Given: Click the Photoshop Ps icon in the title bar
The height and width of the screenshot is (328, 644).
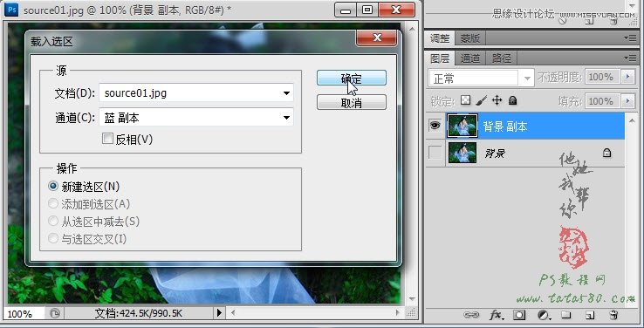Looking at the screenshot, I should click(11, 9).
